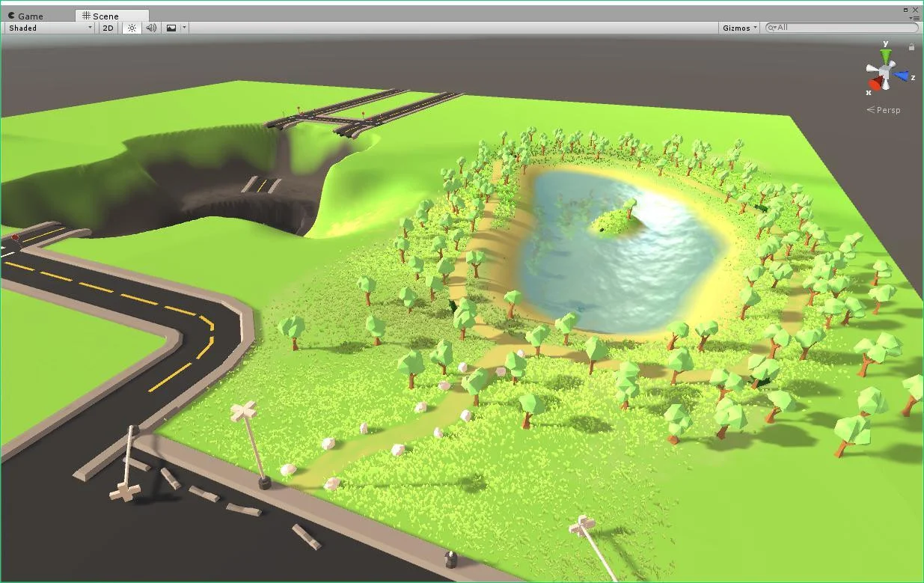The width and height of the screenshot is (924, 583).
Task: Open the Shaded draw mode dropdown
Action: 50,28
